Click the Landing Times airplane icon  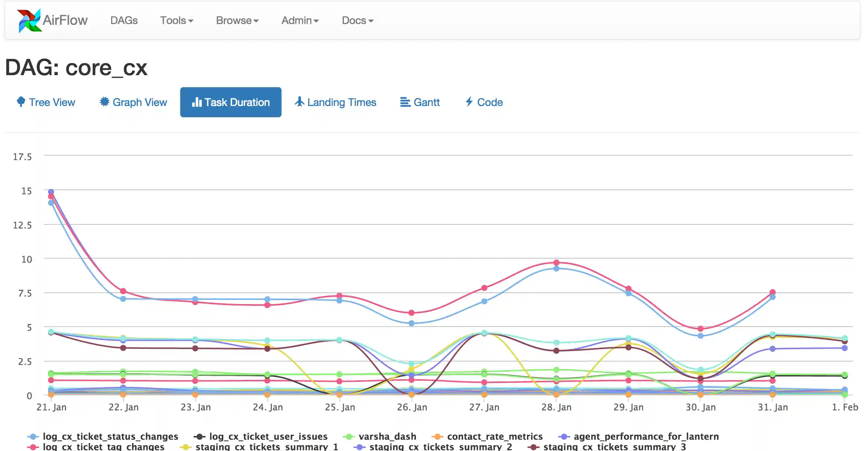299,102
